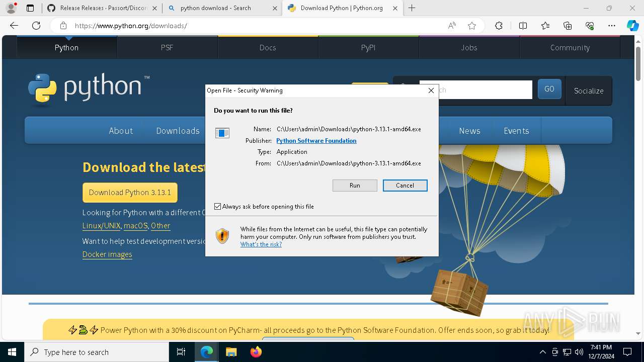Focus Windows taskbar search box
Image resolution: width=644 pixels, height=362 pixels.
[97, 352]
